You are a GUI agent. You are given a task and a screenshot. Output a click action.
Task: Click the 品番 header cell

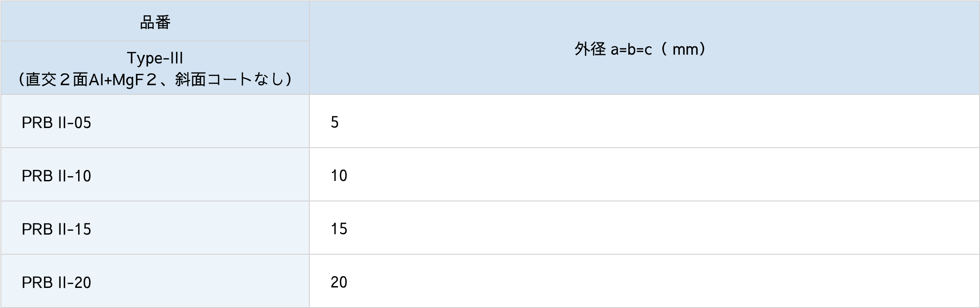(x=155, y=22)
